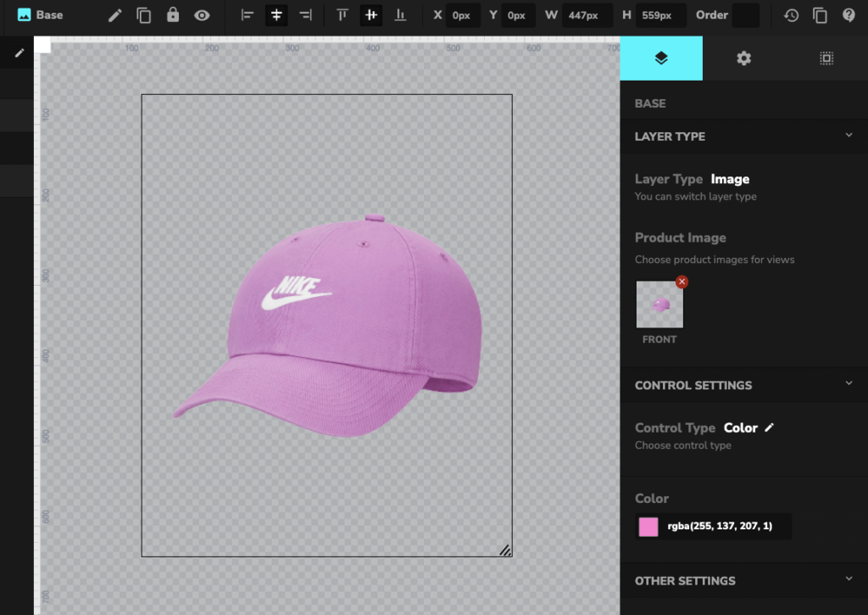Remove the FRONT product image via red X
Screen dimensions: 868x615
click(x=682, y=282)
